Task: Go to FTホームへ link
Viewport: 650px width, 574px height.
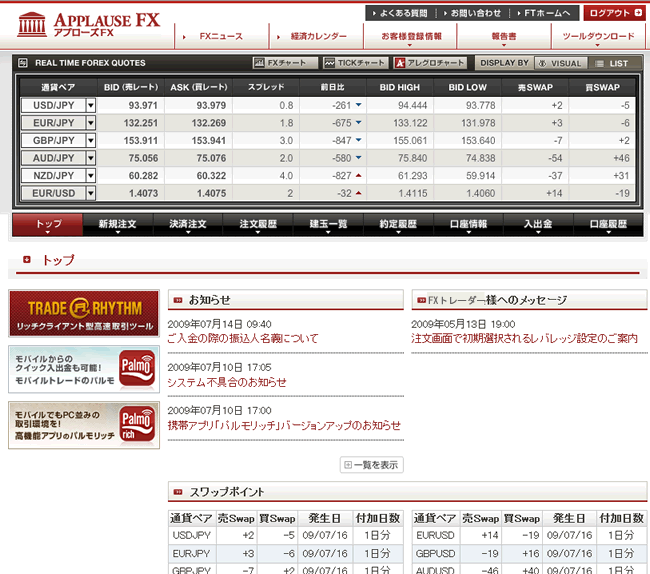Action: [x=544, y=14]
